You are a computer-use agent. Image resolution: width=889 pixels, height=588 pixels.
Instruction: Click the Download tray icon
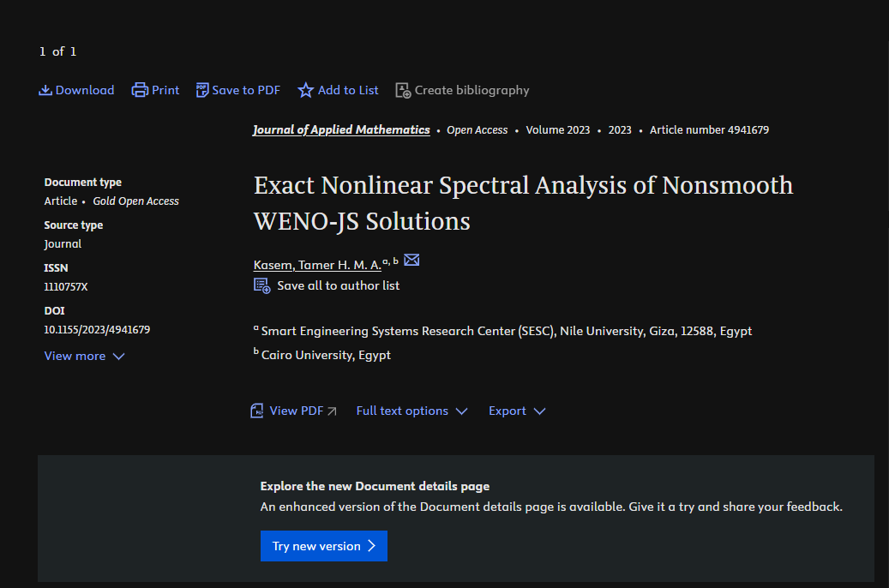point(45,90)
